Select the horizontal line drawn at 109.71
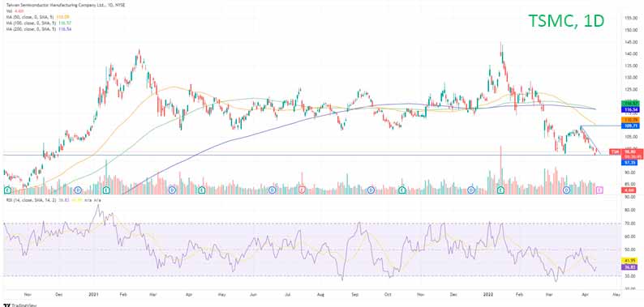Screen dimensions: 644x307 pos(600,126)
